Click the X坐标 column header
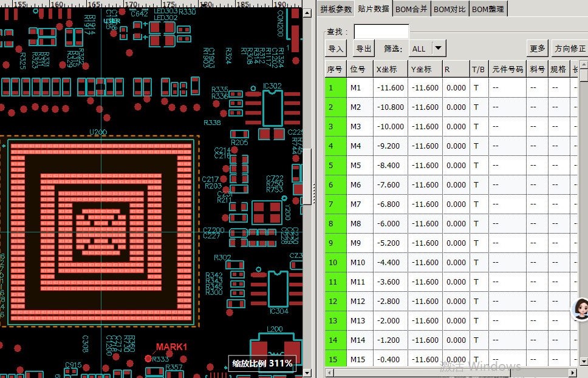 [x=391, y=69]
